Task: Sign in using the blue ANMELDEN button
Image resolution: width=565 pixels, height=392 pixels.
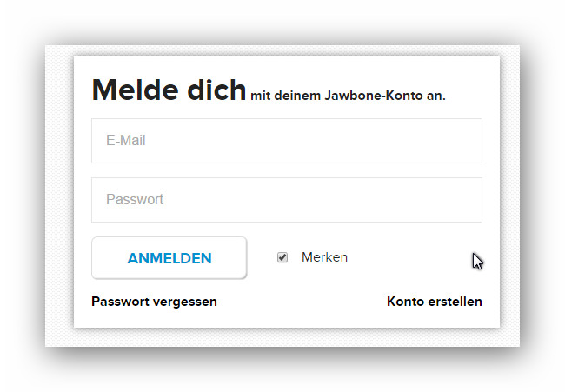Action: [x=169, y=258]
